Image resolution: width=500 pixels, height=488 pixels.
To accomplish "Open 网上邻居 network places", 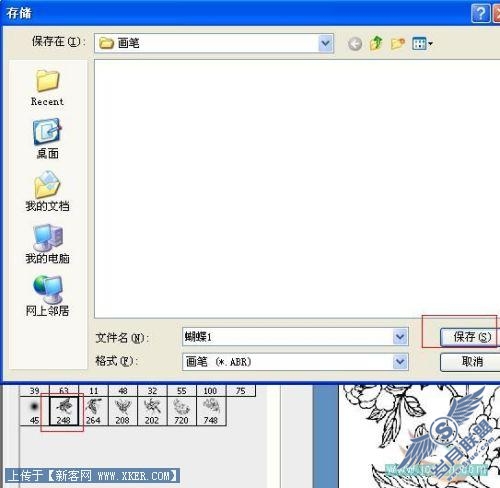I will [47, 296].
